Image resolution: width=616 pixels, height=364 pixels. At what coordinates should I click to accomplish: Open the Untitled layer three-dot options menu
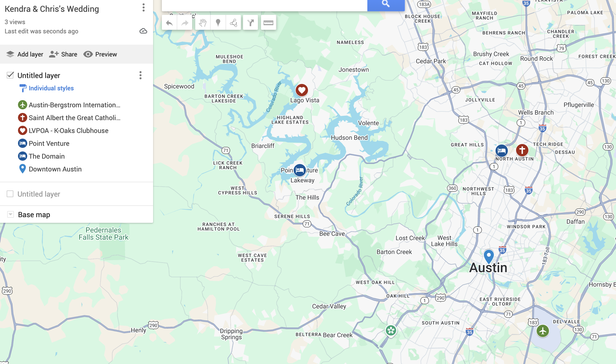(140, 75)
